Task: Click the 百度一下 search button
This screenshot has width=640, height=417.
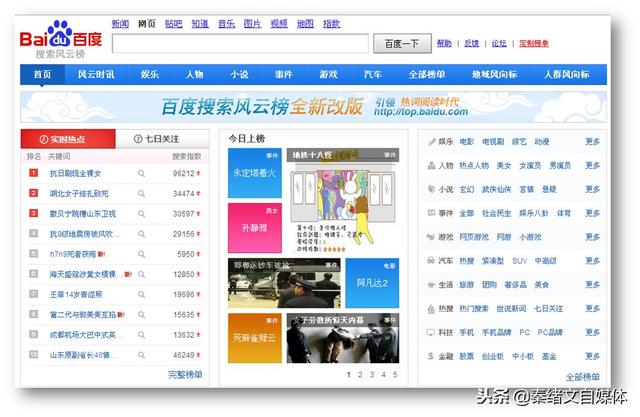Action: (402, 43)
